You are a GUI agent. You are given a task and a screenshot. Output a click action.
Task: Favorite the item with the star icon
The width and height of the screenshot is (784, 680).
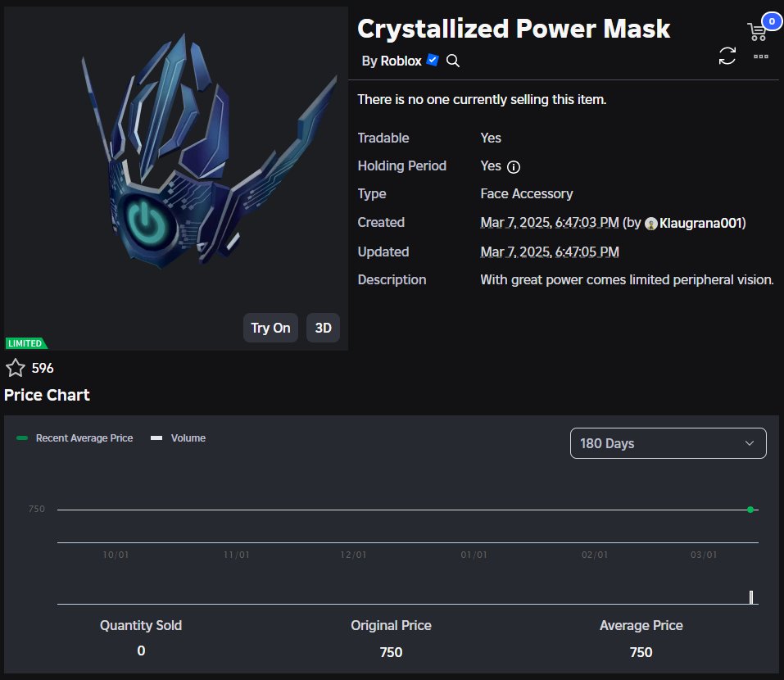[x=16, y=368]
